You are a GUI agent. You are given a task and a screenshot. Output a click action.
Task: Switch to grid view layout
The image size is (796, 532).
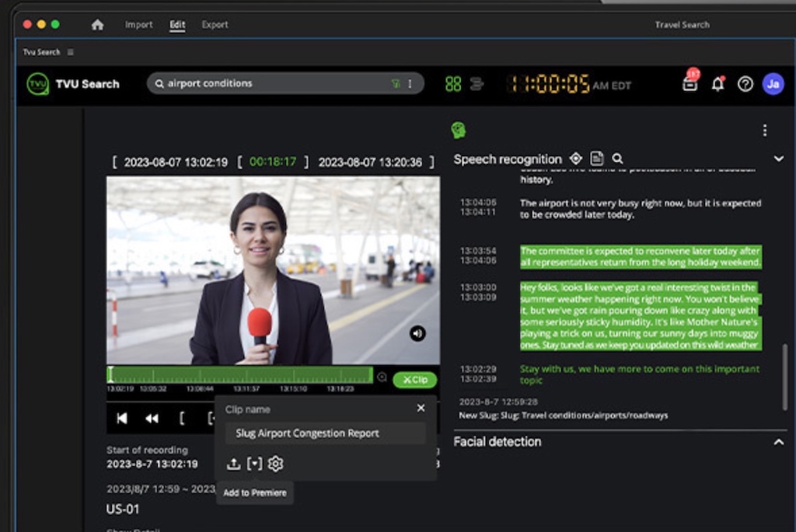click(x=453, y=84)
